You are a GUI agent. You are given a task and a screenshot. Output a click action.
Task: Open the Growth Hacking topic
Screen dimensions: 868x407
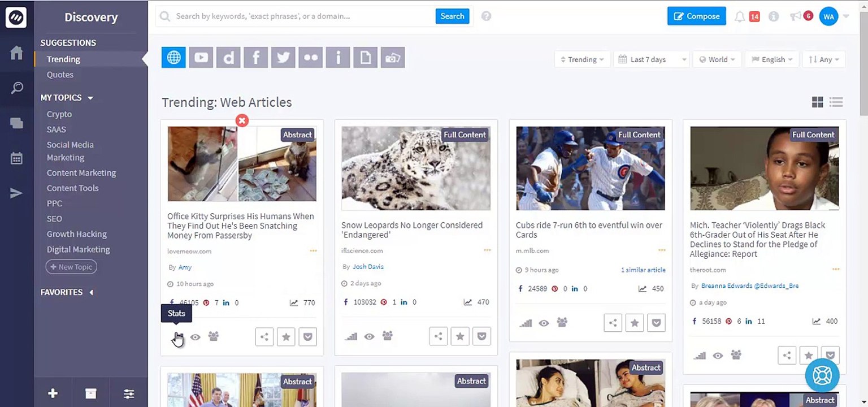pyautogui.click(x=77, y=234)
